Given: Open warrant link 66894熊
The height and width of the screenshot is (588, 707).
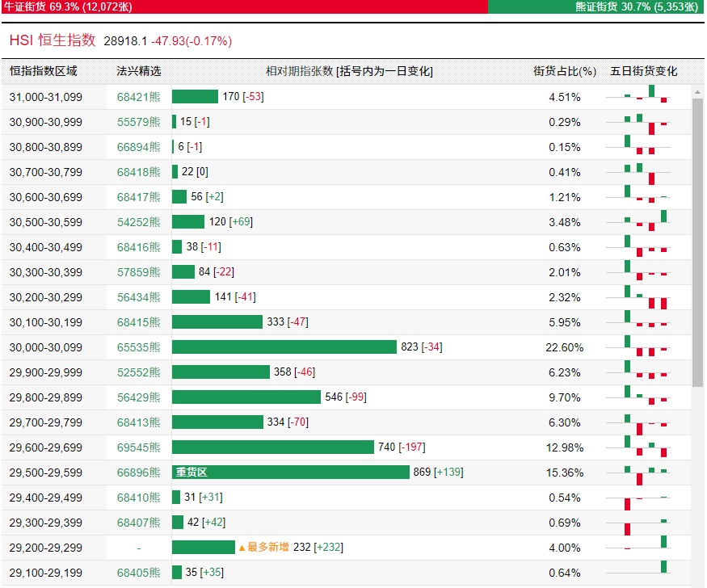Looking at the screenshot, I should (138, 147).
